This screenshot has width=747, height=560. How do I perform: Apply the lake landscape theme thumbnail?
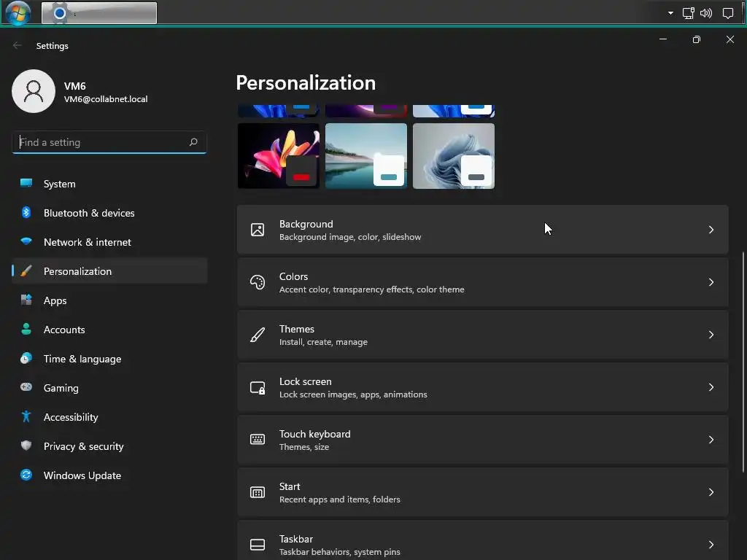click(x=366, y=156)
